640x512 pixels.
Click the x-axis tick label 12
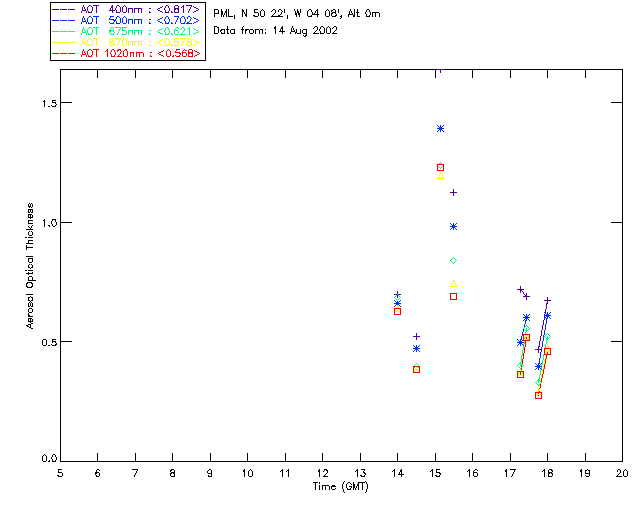point(322,473)
